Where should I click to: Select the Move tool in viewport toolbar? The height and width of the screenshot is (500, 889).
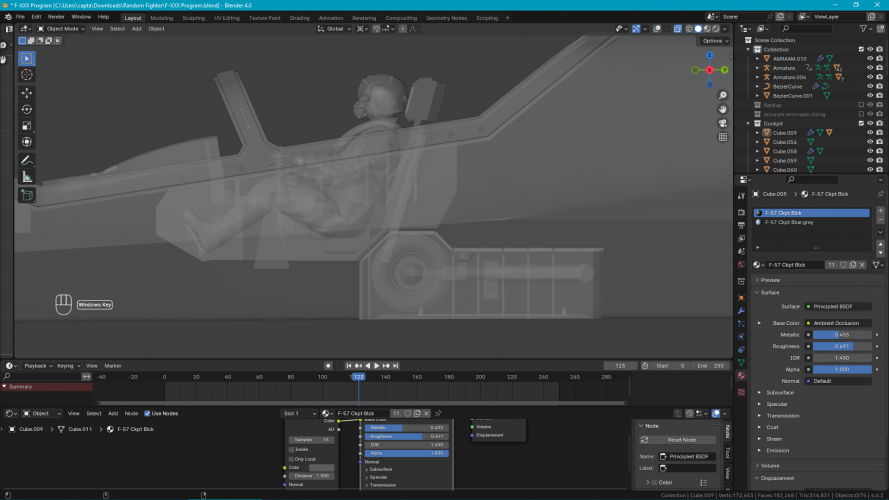pos(27,92)
